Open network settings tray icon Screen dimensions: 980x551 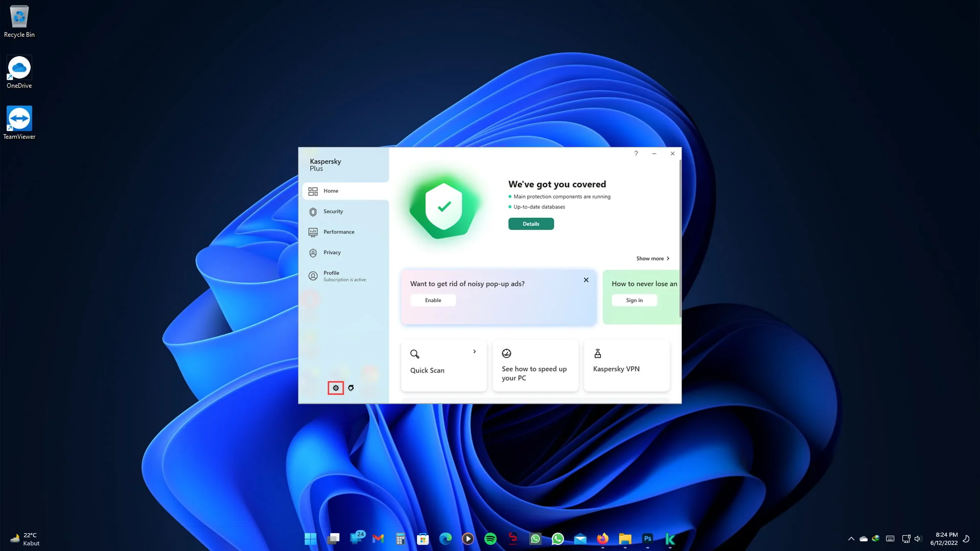click(906, 539)
